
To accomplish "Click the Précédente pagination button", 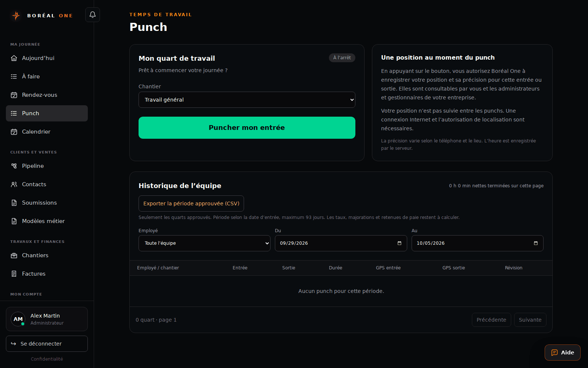I will [x=491, y=320].
